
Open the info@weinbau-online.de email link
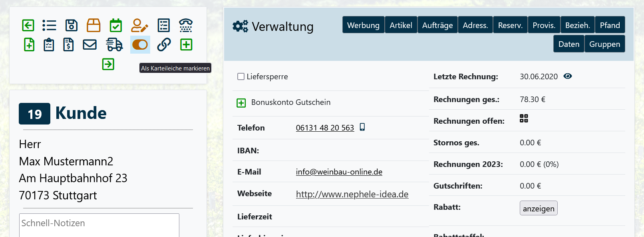pyautogui.click(x=339, y=172)
